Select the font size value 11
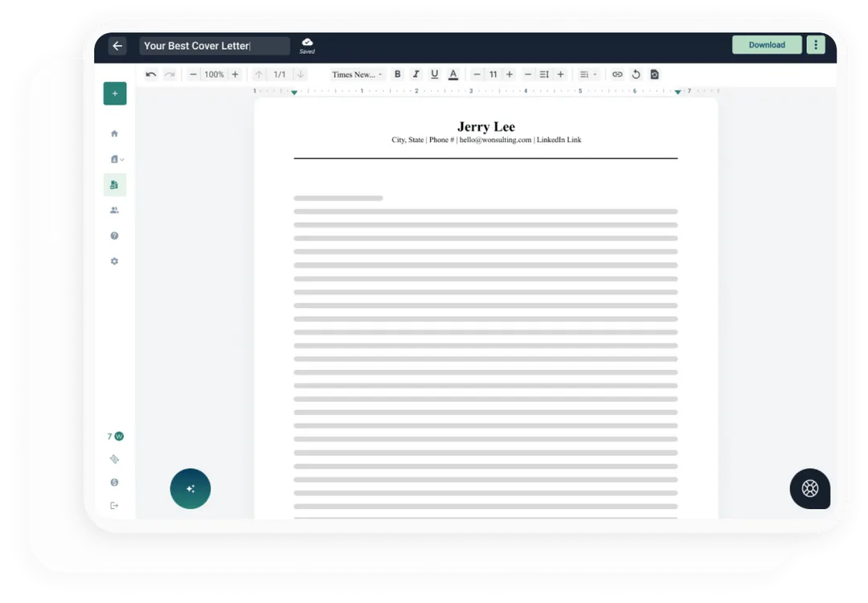The width and height of the screenshot is (868, 603). tap(493, 74)
